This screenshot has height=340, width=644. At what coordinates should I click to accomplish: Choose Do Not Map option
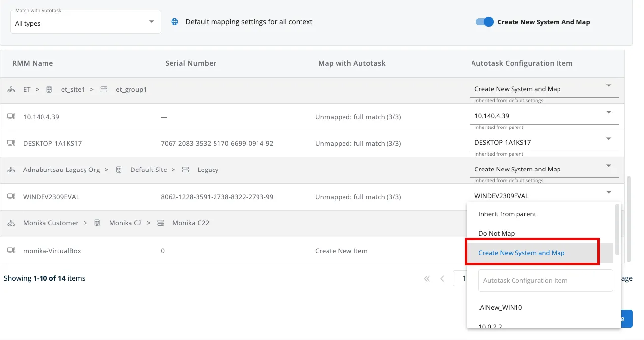point(496,233)
